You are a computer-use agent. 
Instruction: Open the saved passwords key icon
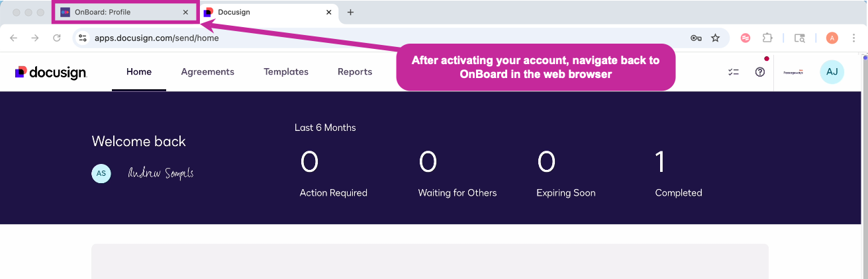696,38
